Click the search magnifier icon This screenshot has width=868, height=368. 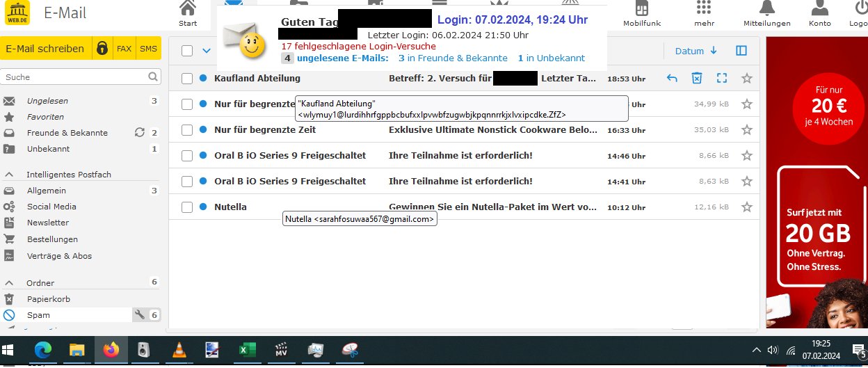[x=154, y=77]
